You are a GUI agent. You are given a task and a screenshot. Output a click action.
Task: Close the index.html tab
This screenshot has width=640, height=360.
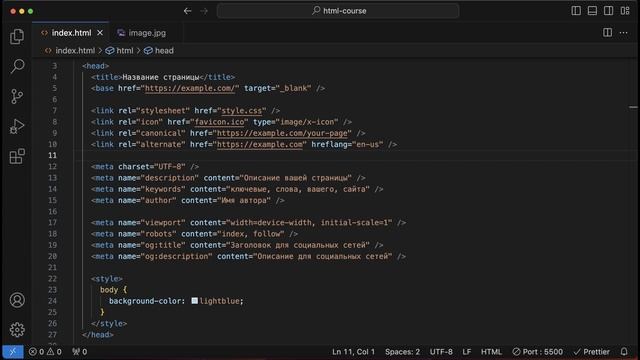point(100,33)
